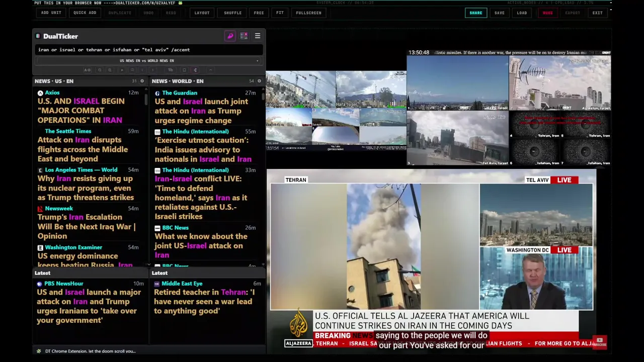Click the Ashkelon, Israel webcam feed

559,83
